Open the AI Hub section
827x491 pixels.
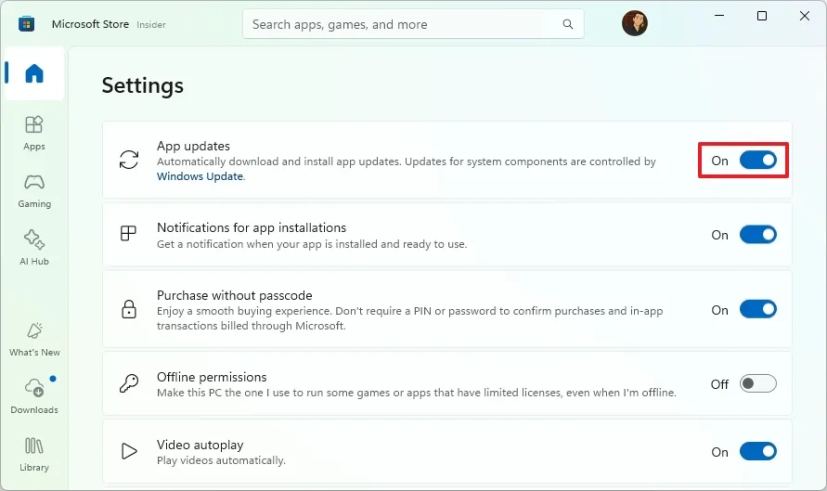34,248
